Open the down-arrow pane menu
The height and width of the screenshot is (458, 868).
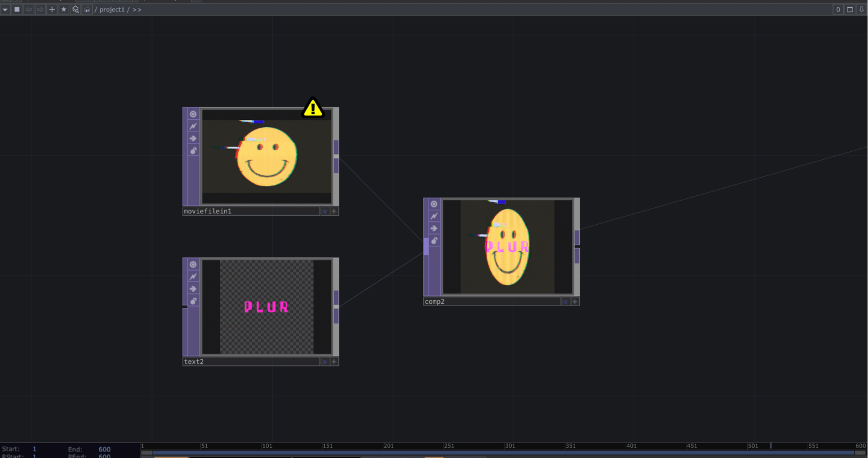point(861,10)
